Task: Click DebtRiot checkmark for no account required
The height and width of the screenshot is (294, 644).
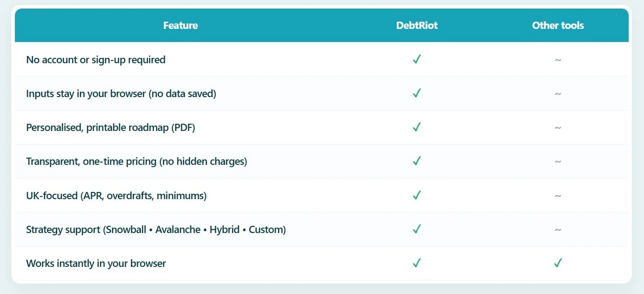Action: pos(417,59)
